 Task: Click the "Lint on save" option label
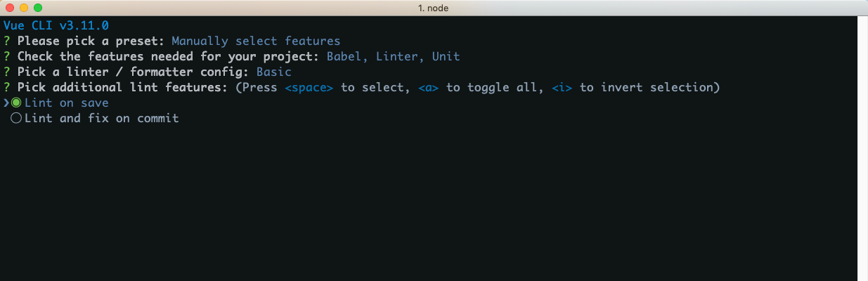pyautogui.click(x=66, y=103)
